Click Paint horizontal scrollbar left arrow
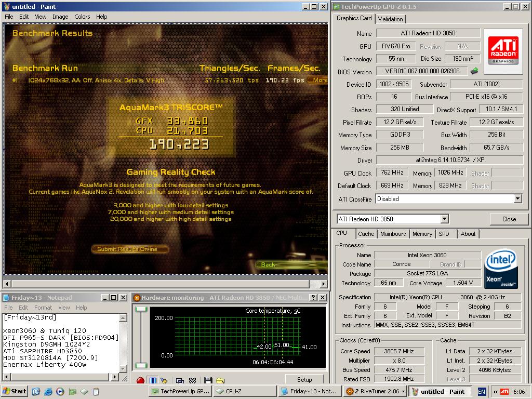This screenshot has width=532, height=399. tap(7, 284)
